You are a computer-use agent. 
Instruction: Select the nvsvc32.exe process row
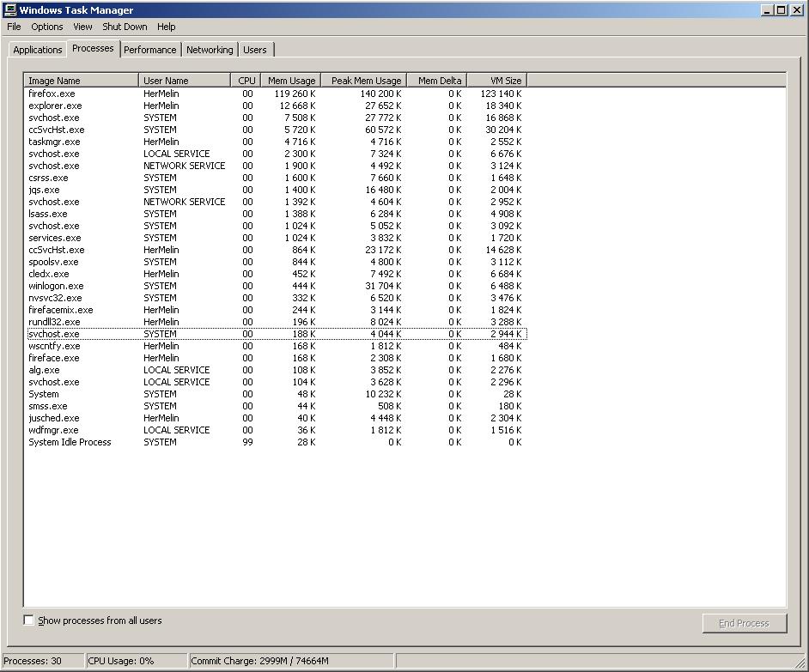[277, 298]
